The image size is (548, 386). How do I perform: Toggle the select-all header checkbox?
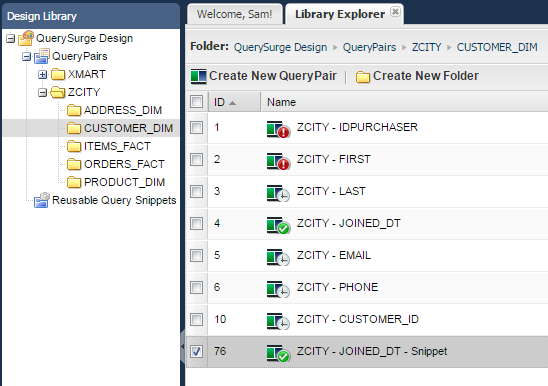(196, 102)
